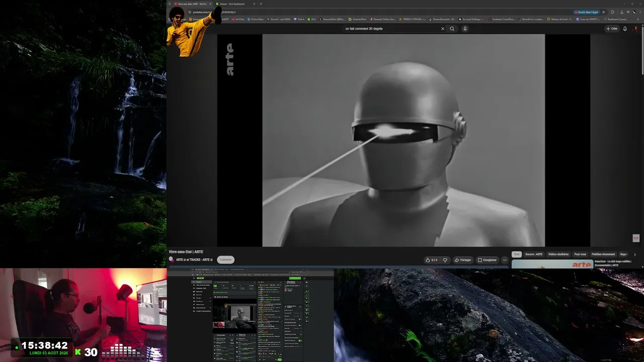The width and height of the screenshot is (644, 362).
Task: Click the Kick logo in the dashboard preview
Action: (200, 278)
